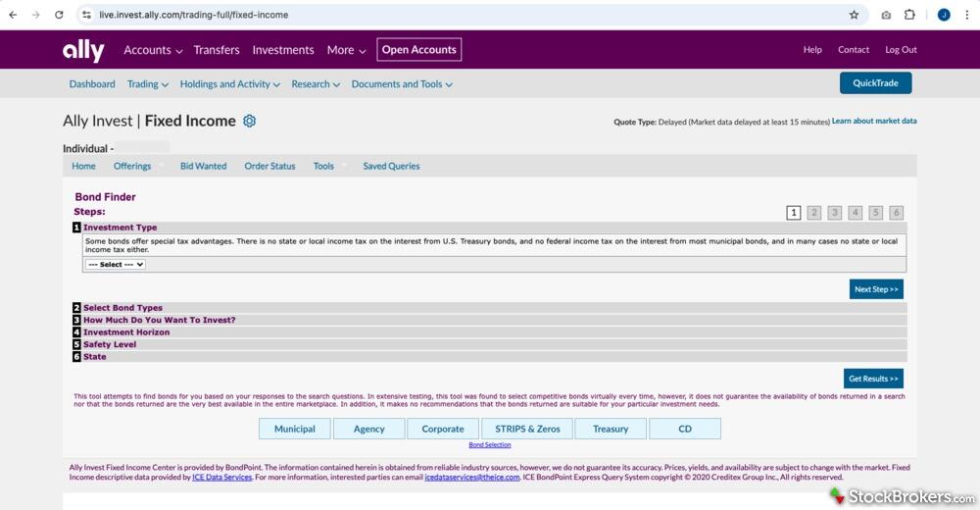The height and width of the screenshot is (510, 980).
Task: Open the Investment Type select dropdown
Action: tap(116, 264)
